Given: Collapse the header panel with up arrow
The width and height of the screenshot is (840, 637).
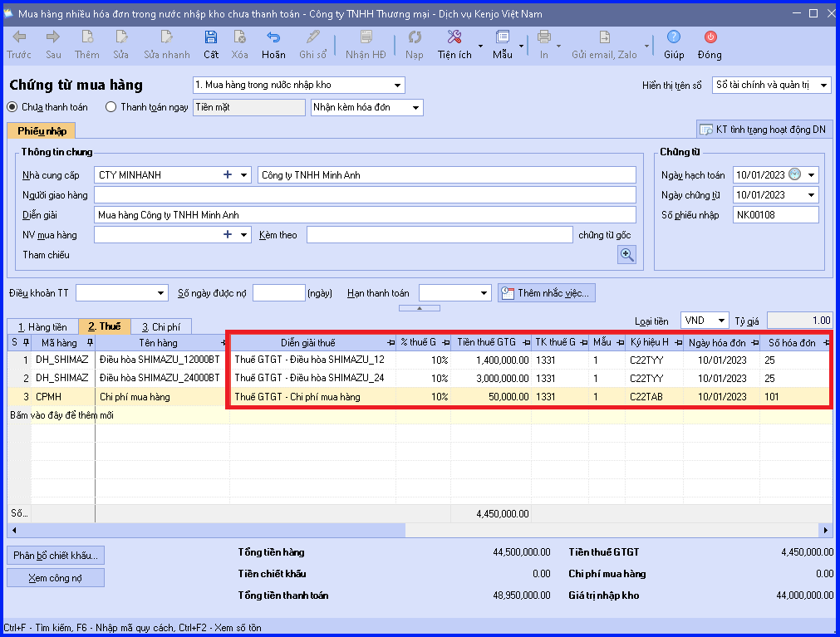Looking at the screenshot, I should click(x=420, y=308).
